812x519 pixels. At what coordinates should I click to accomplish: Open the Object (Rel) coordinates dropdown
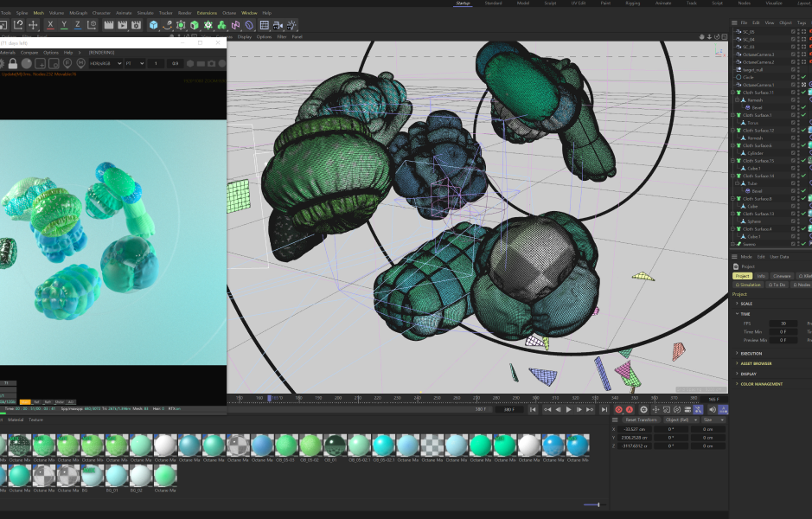pos(681,420)
